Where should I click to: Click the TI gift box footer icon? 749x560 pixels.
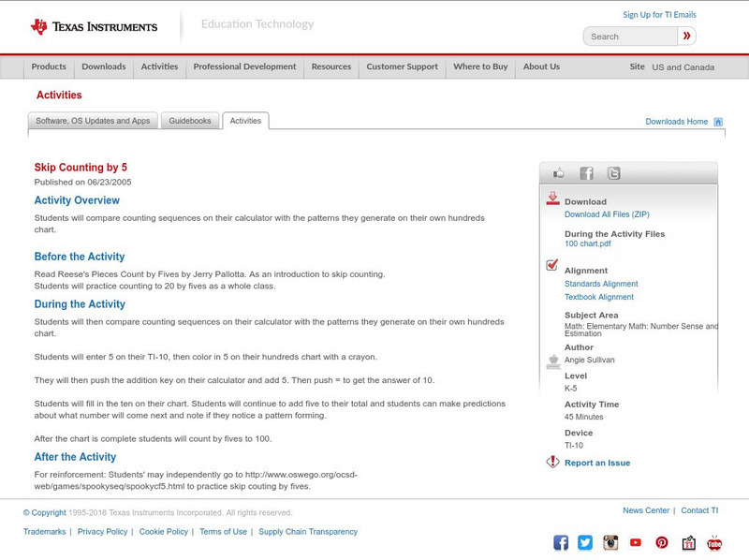pyautogui.click(x=688, y=542)
